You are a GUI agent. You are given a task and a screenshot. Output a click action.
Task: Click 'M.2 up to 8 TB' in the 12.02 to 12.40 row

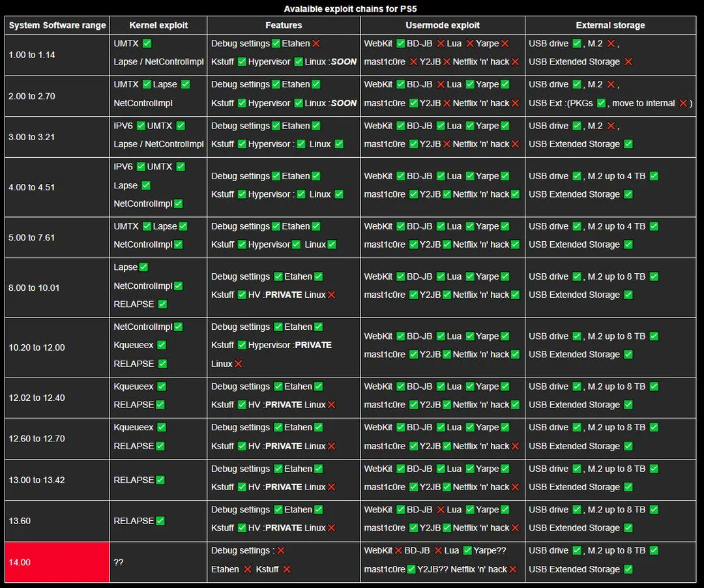click(617, 387)
